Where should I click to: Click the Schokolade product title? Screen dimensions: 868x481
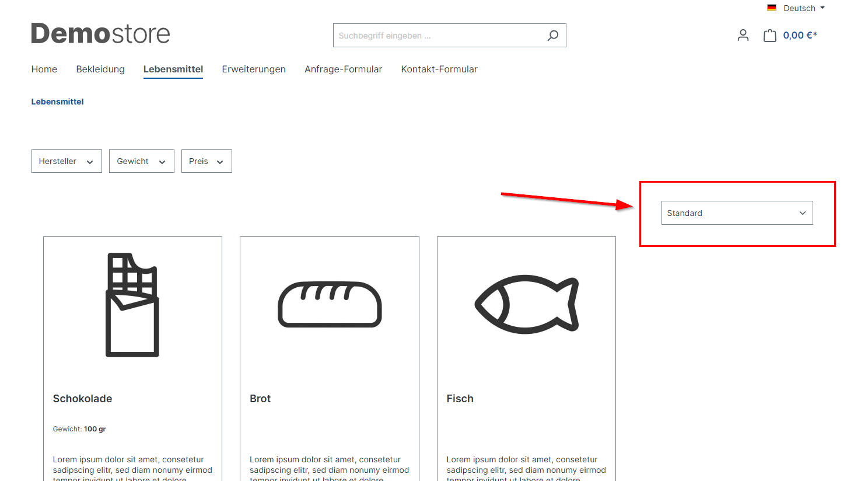point(82,399)
